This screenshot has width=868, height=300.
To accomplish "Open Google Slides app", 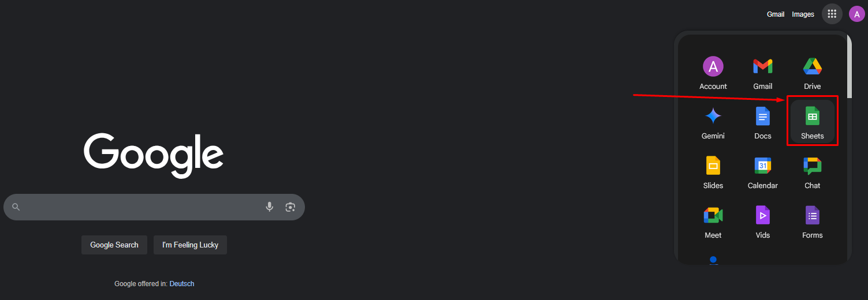I will click(x=713, y=171).
